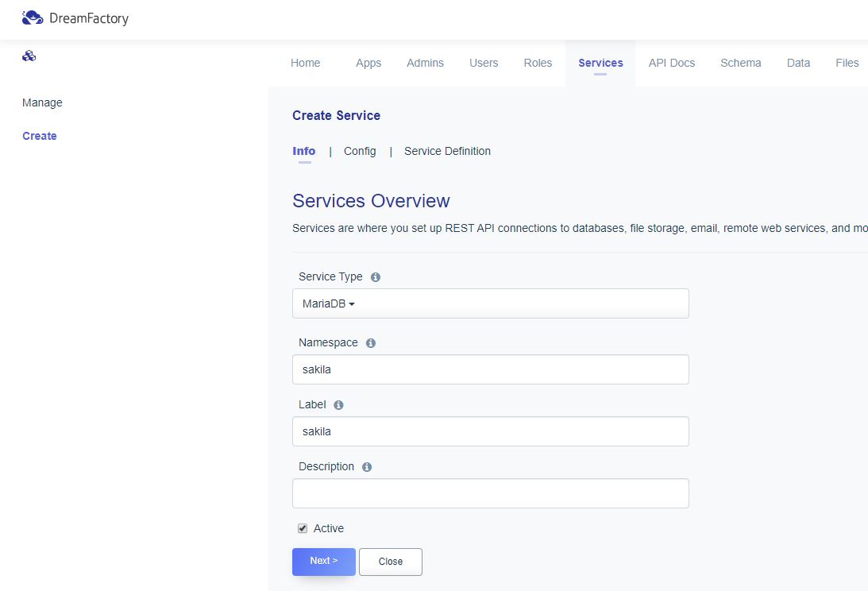Click Create in the sidebar
This screenshot has height=591, width=868.
click(39, 136)
